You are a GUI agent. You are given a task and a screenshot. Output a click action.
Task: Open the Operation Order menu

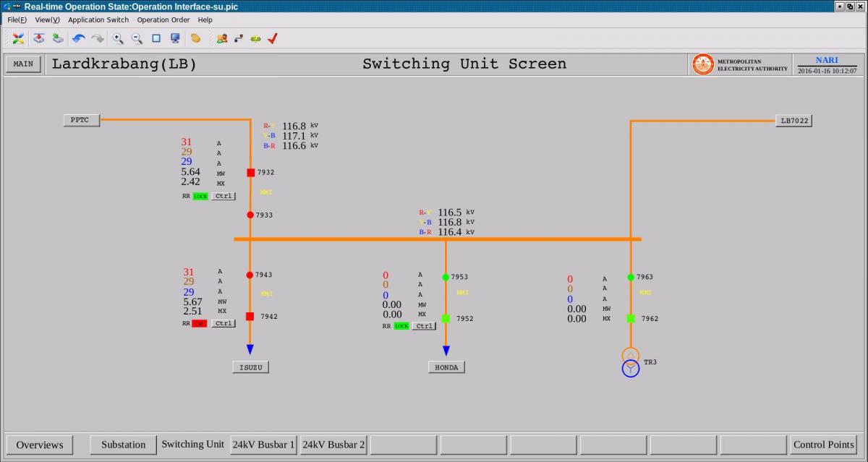163,20
